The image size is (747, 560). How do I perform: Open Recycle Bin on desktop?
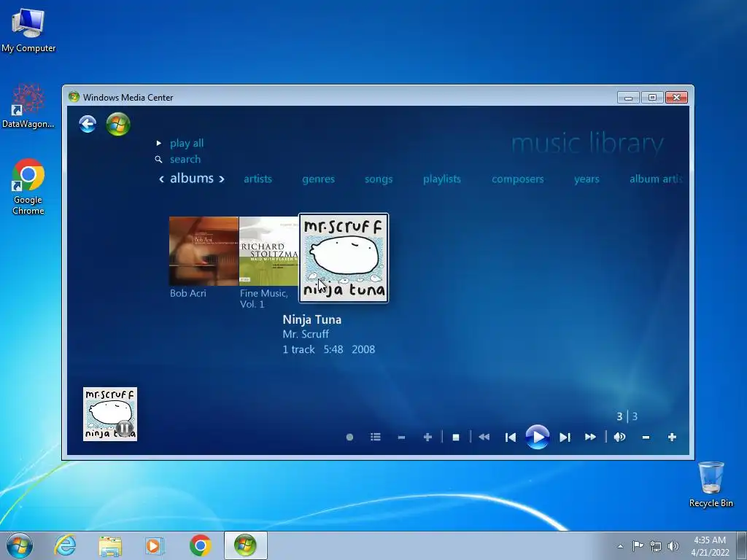pyautogui.click(x=711, y=484)
